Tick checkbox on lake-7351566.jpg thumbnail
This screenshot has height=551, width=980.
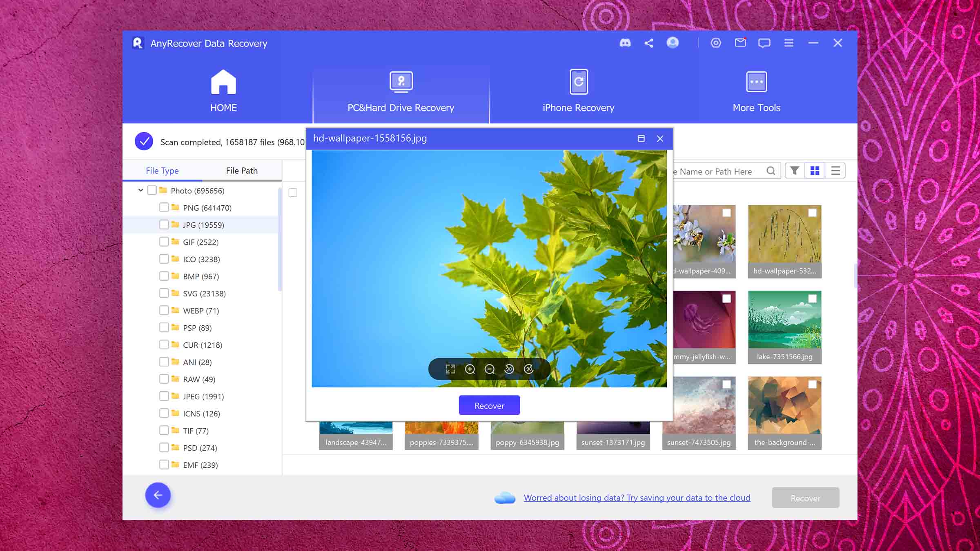[x=812, y=299]
